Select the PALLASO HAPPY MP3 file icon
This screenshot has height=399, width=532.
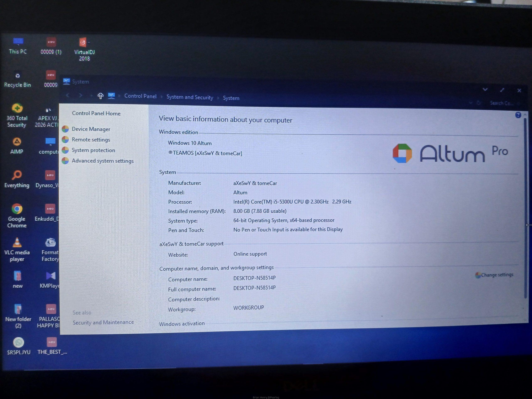49,316
